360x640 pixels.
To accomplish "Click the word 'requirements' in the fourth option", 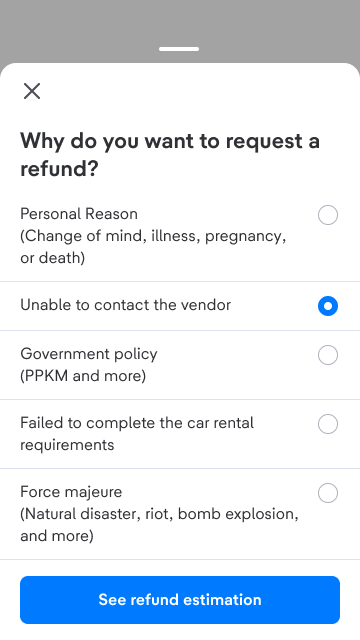I will [67, 445].
